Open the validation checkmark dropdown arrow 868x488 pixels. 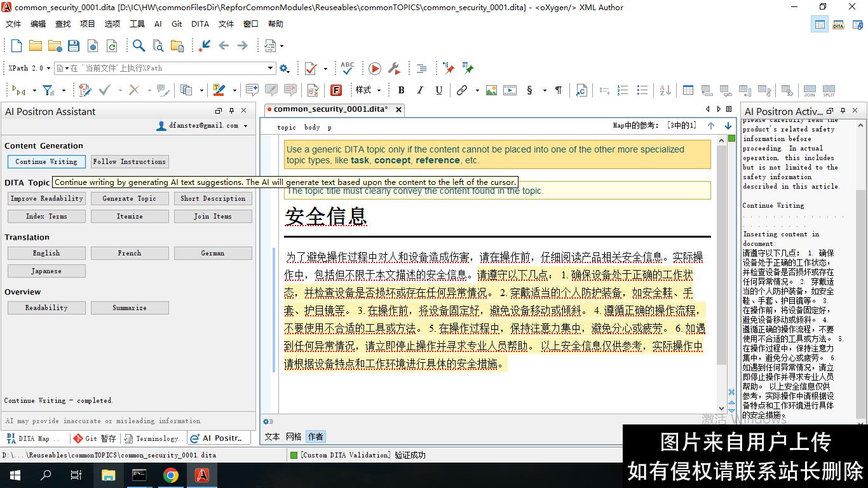pyautogui.click(x=325, y=68)
